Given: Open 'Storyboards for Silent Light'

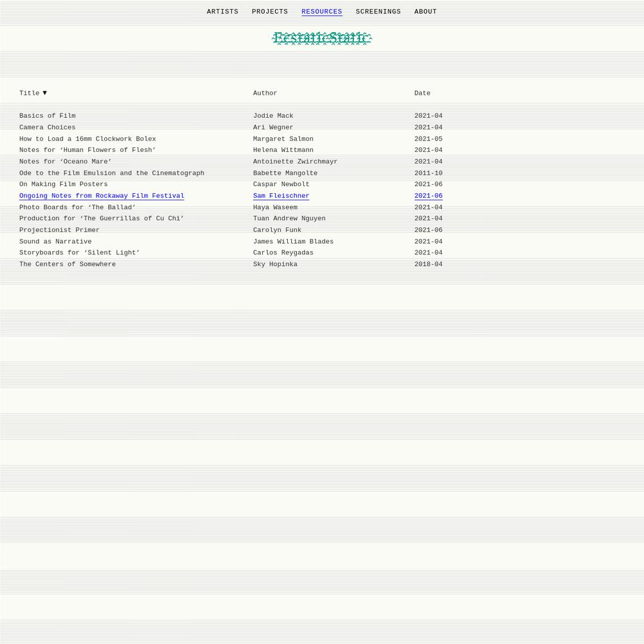Looking at the screenshot, I should tap(79, 252).
